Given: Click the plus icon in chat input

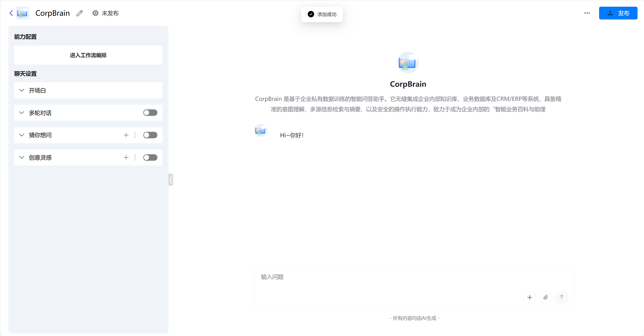Looking at the screenshot, I should [x=530, y=297].
